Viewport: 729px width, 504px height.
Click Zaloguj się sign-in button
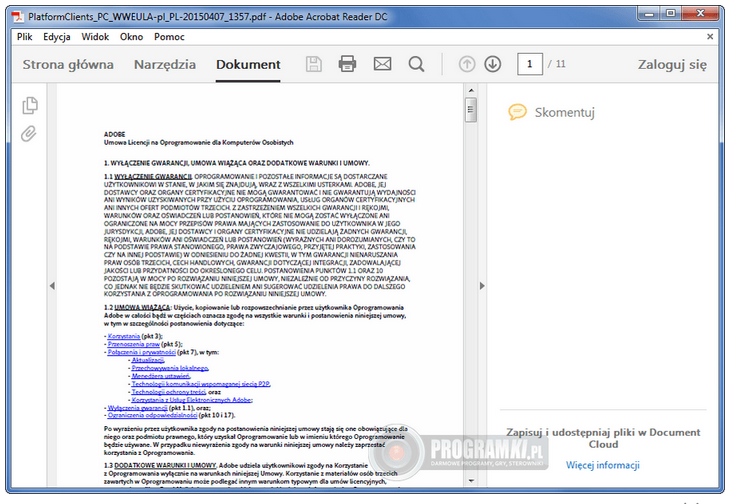672,65
